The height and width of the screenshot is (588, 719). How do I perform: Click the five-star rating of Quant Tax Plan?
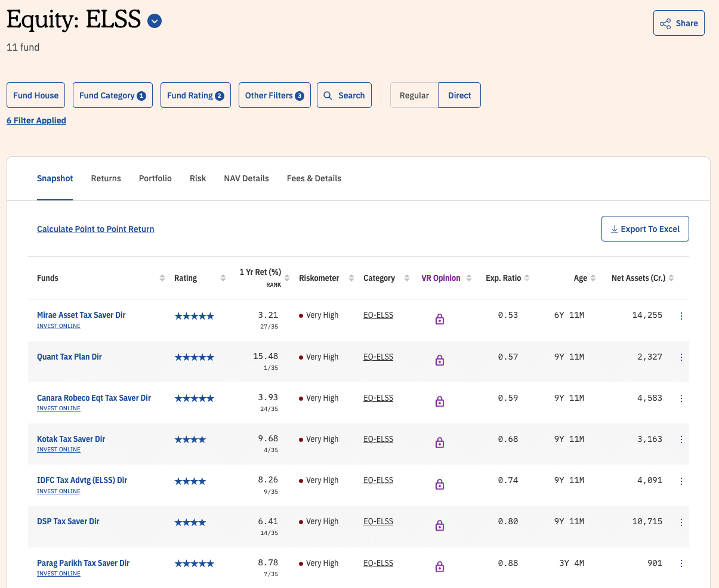tap(194, 357)
